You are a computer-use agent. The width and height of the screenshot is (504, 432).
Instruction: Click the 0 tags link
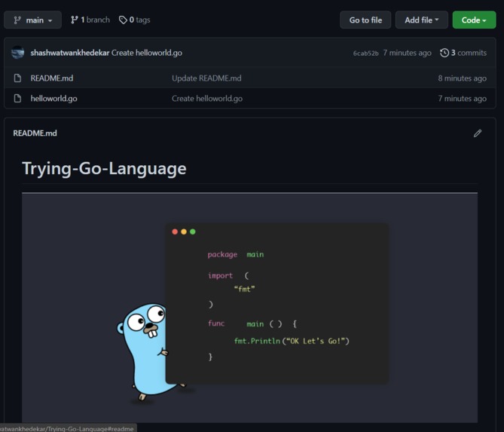click(135, 20)
